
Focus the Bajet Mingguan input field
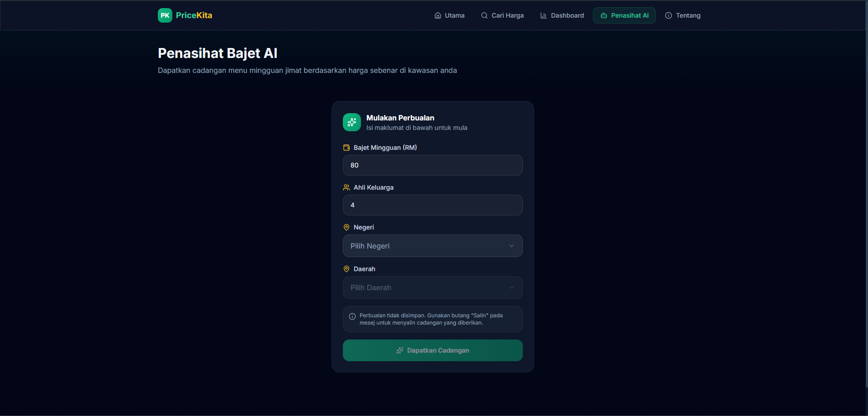(x=432, y=165)
